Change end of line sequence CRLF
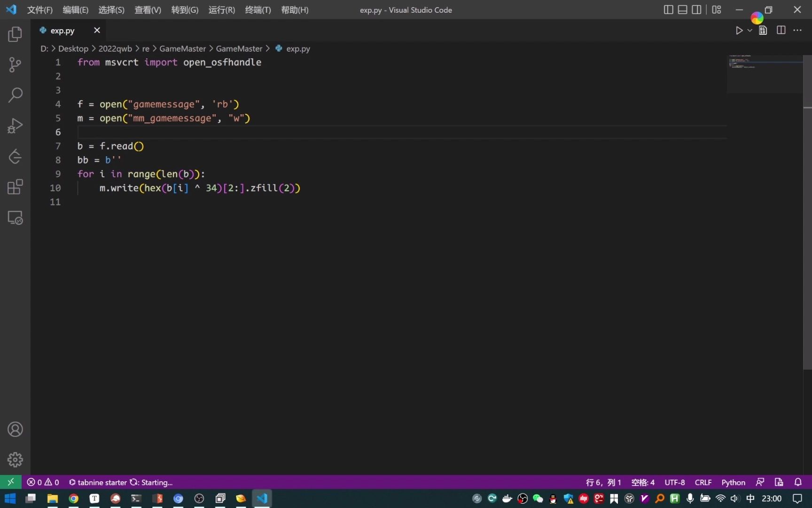This screenshot has width=812, height=508. [703, 482]
